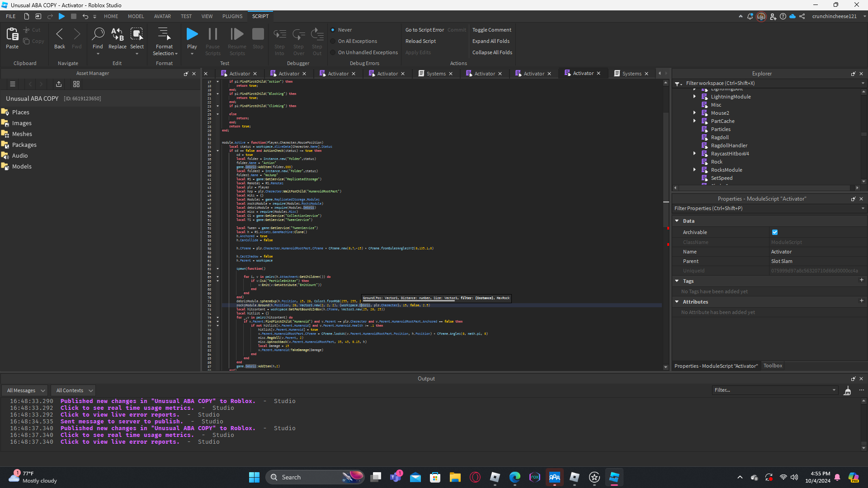
Task: Collapse the Attributes properties section
Action: pos(677,302)
